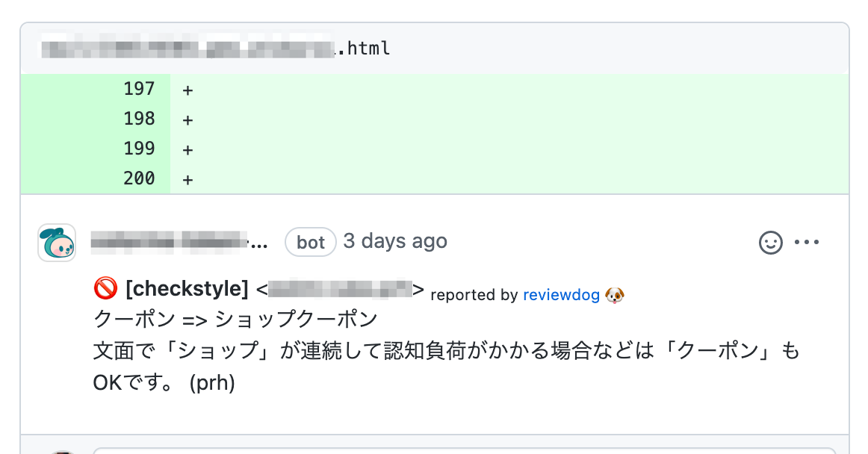This screenshot has height=454, width=868.
Task: Click the plus sign on diff line 197
Action: (x=187, y=89)
